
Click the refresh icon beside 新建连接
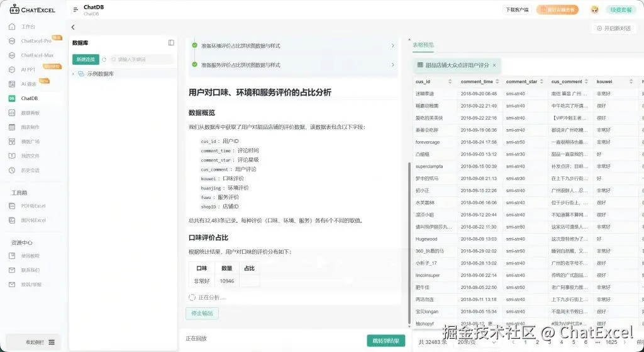click(x=104, y=60)
